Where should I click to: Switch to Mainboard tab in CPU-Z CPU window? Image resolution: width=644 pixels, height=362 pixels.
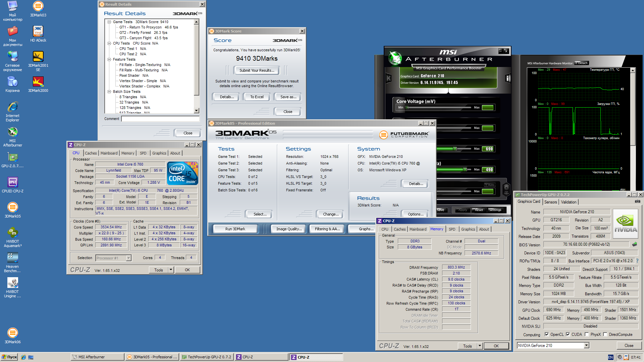[x=109, y=153]
